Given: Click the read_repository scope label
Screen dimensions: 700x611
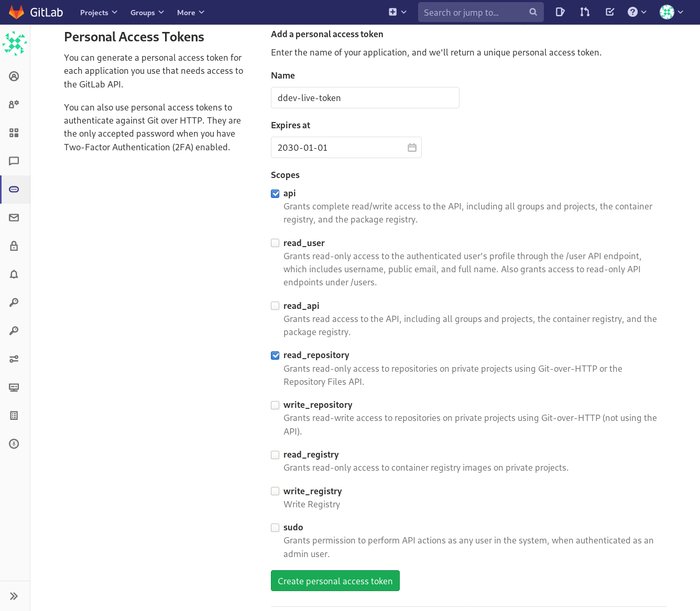Looking at the screenshot, I should tap(316, 355).
